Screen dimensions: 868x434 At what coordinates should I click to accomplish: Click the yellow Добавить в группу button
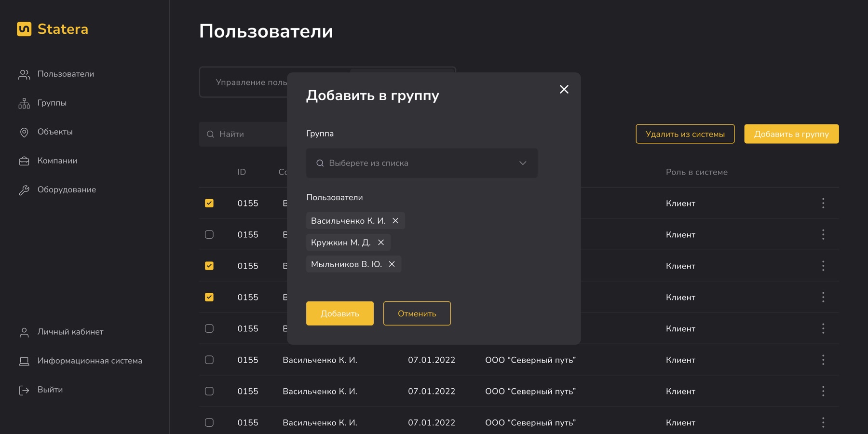(792, 134)
